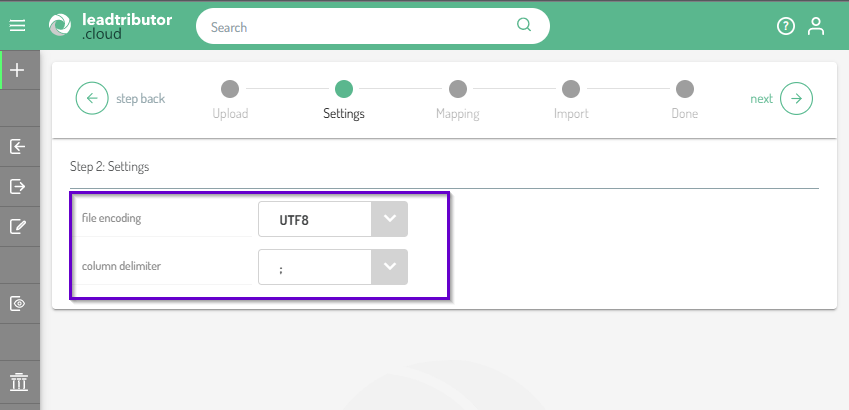Click the eye icon in the sidebar
The height and width of the screenshot is (410, 849).
click(x=17, y=303)
